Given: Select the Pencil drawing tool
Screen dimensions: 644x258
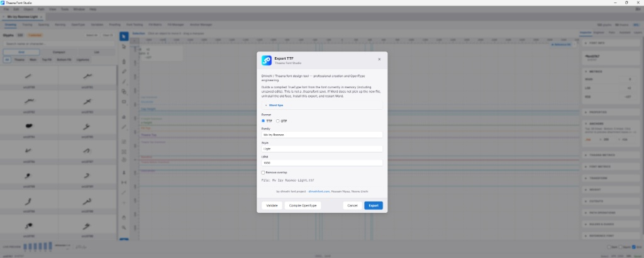Looking at the screenshot, I should point(124,72).
